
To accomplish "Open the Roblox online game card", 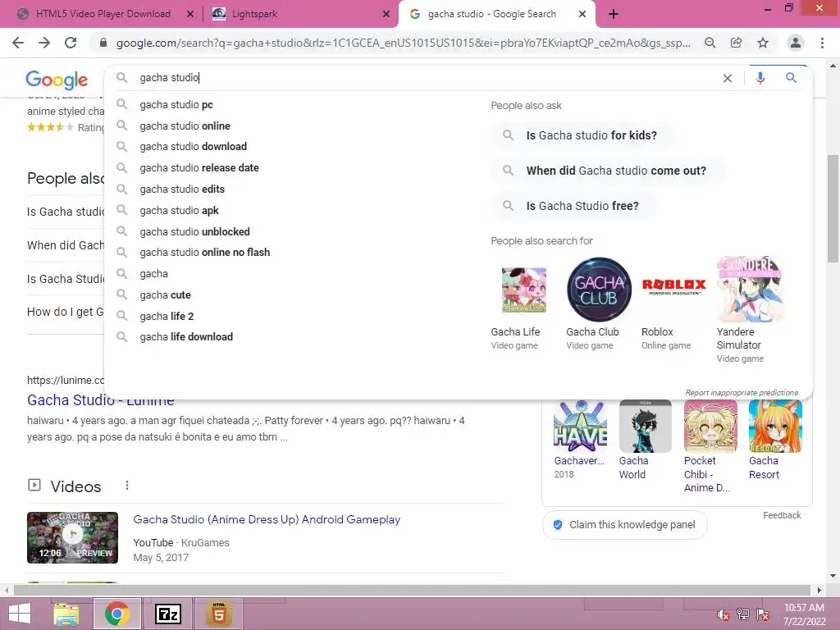I will pos(673,304).
